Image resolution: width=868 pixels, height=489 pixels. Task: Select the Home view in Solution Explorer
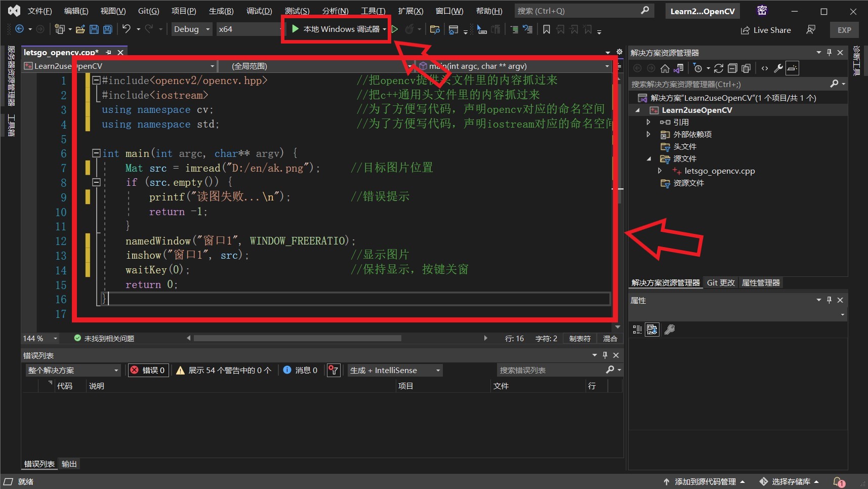665,68
